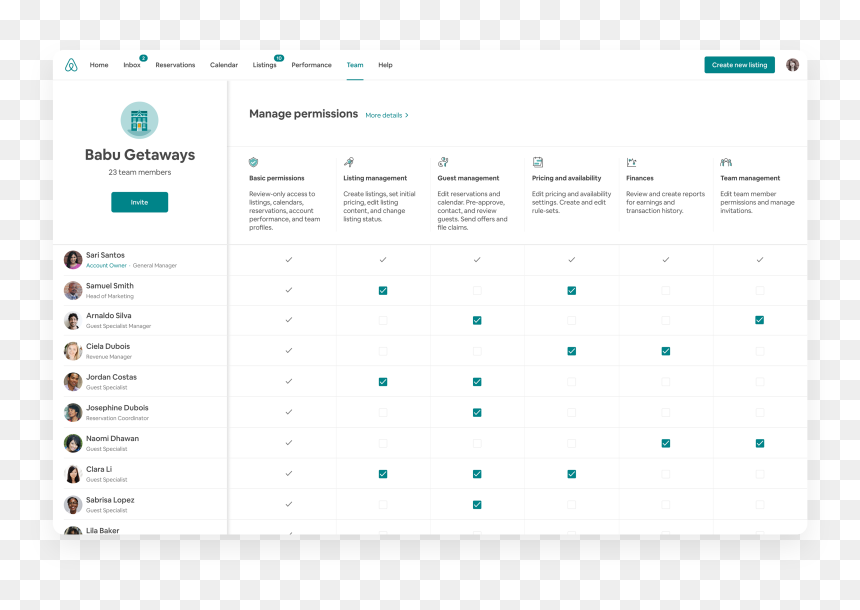Open the Reservations tab

[x=175, y=65]
